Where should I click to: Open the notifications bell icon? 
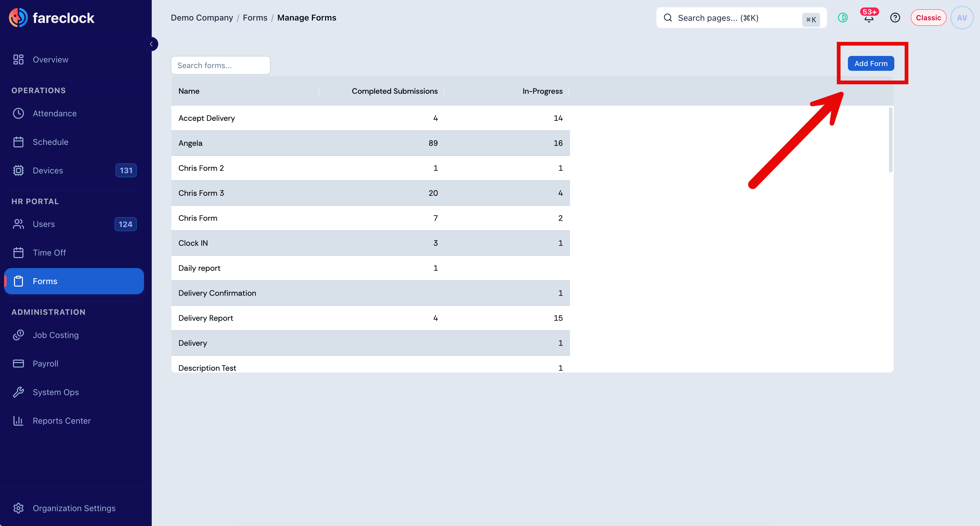[x=868, y=18]
